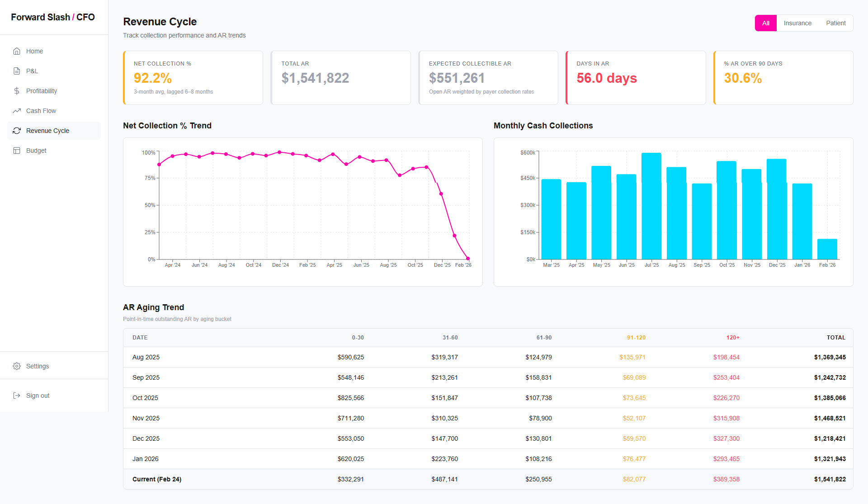This screenshot has height=504, width=868.
Task: Navigate to Cash Flow label
Action: (41, 111)
